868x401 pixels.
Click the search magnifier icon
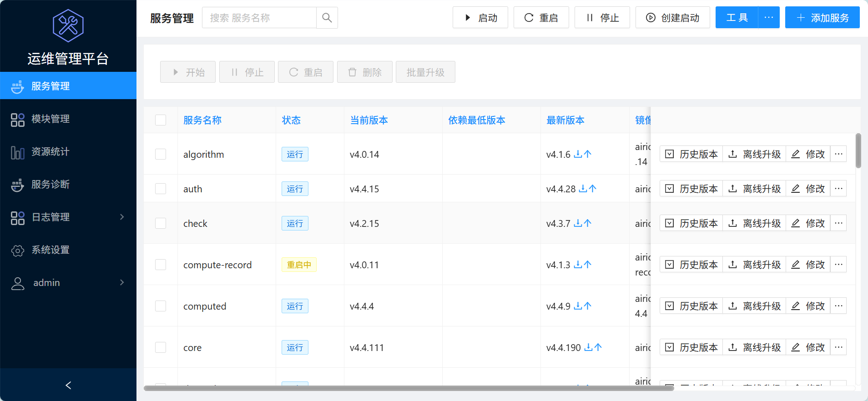click(327, 18)
